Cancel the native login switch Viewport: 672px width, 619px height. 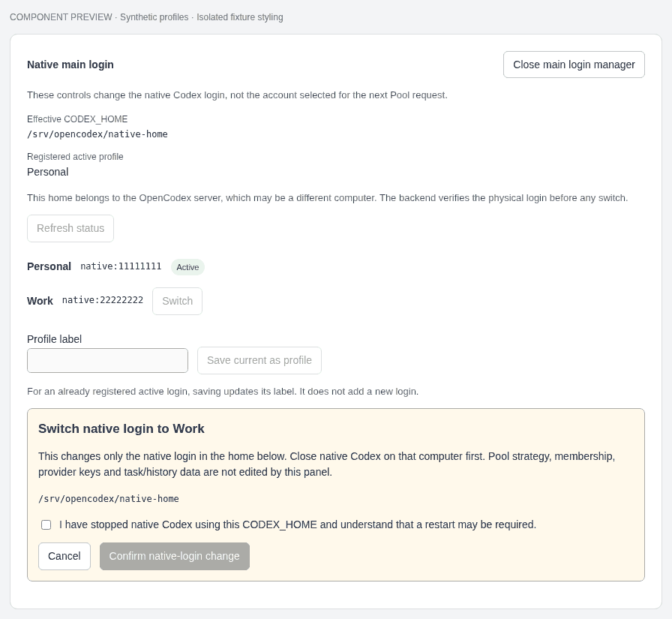coord(64,557)
